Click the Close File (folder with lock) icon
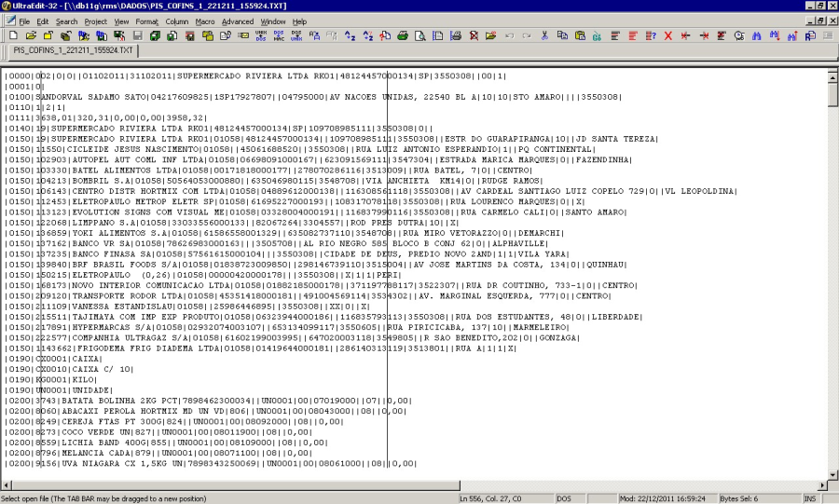The image size is (839, 504). (48, 35)
